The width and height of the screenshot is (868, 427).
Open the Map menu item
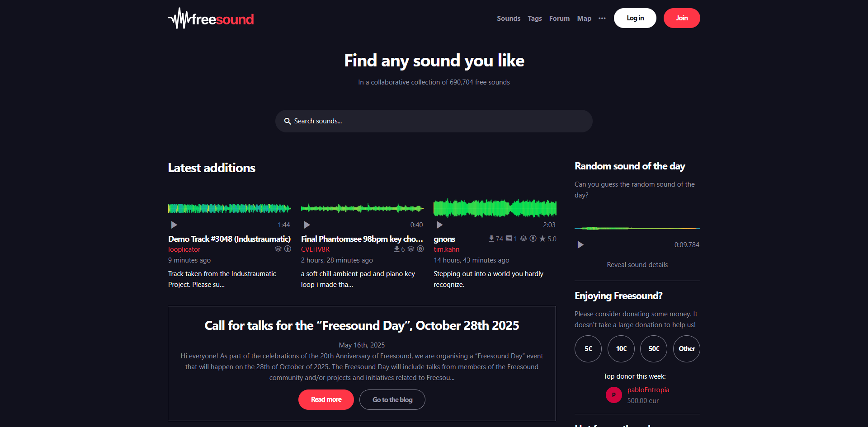[584, 19]
